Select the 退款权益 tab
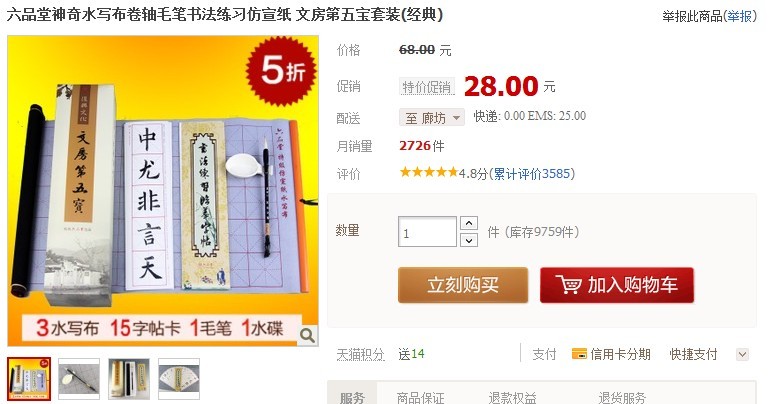Image resolution: width=780 pixels, height=404 pixels. (512, 397)
